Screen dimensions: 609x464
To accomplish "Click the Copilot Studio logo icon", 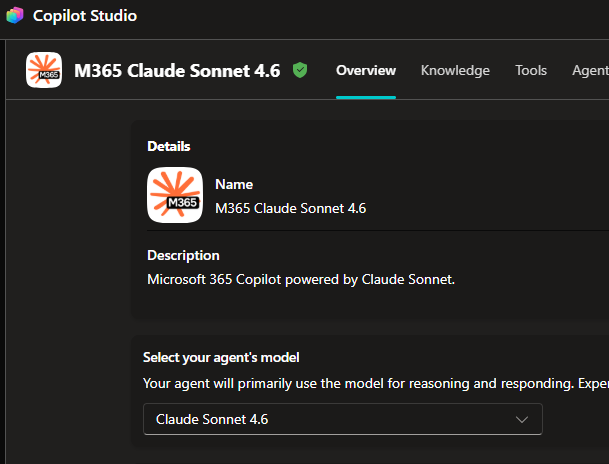I will [x=15, y=16].
